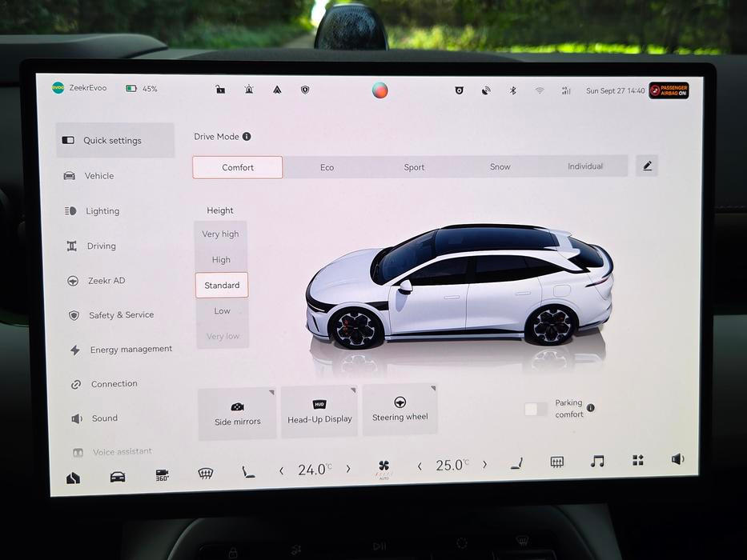This screenshot has width=747, height=560.
Task: Open the apps grid
Action: (x=638, y=459)
